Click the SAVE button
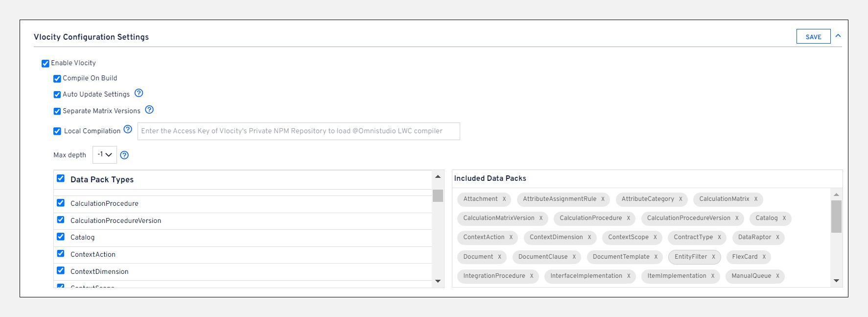 [x=813, y=37]
